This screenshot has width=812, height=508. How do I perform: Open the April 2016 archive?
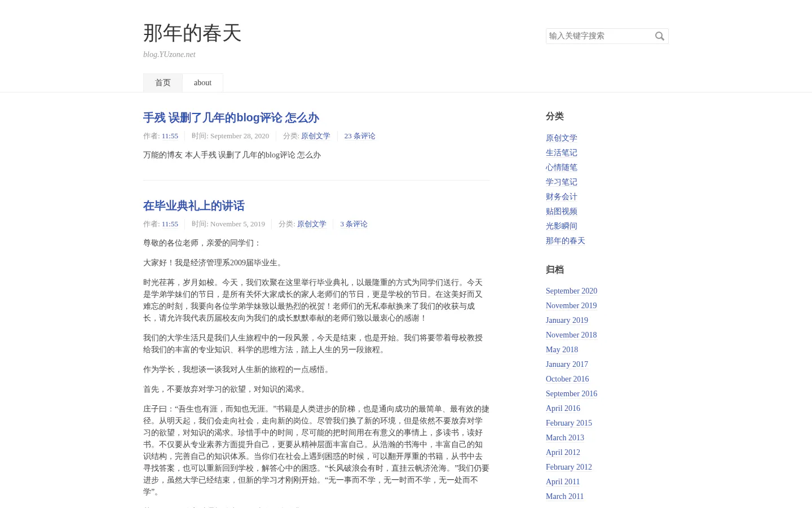coord(563,409)
